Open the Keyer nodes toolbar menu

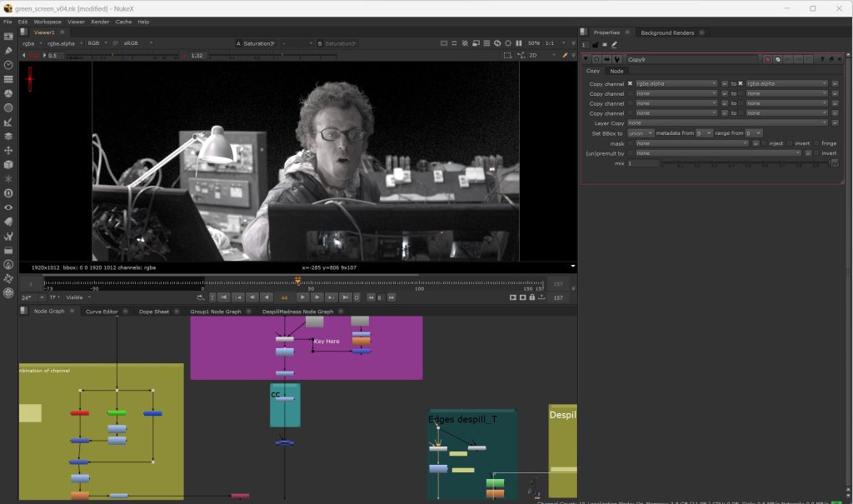pos(8,122)
